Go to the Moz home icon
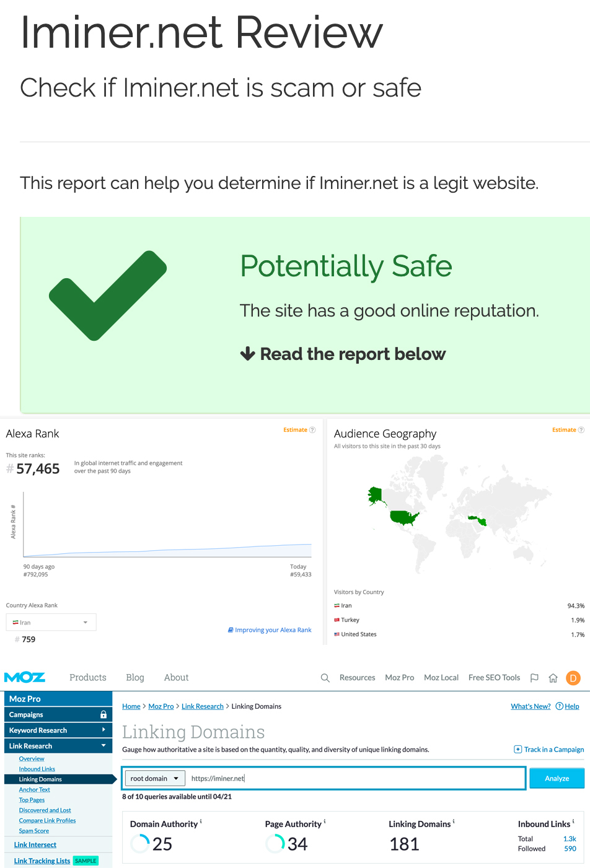Viewport: 590px width, 868px height. pyautogui.click(x=553, y=678)
